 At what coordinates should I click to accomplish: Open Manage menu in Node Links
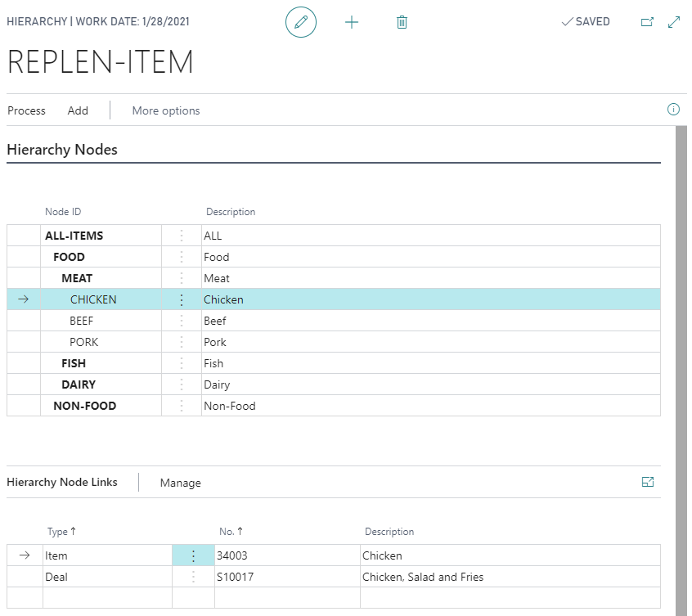pyautogui.click(x=180, y=483)
